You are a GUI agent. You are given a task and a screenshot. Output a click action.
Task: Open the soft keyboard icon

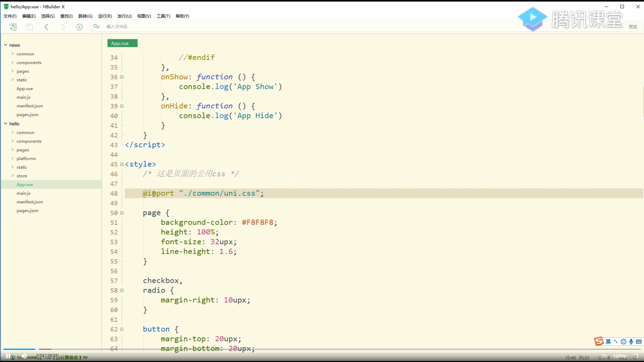click(x=639, y=342)
